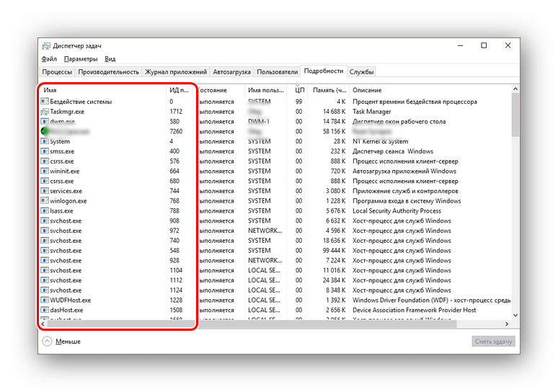Click description Device Association Framework Provider Host
The image size is (558, 392).
coord(415,310)
